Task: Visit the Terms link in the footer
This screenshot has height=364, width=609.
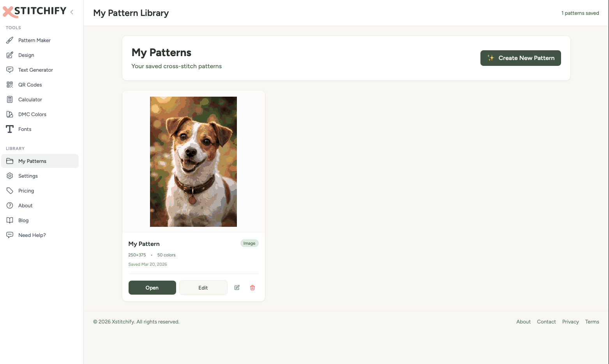Action: 592,322
